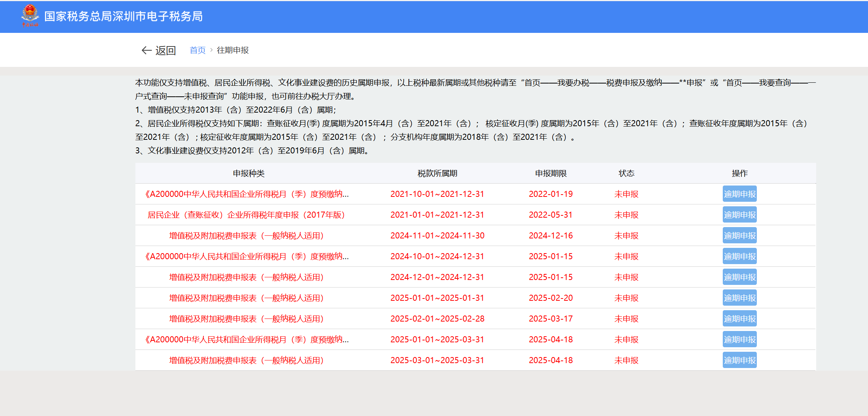Select A200000 declaration name due 2022-01-19
Screen dimensions: 868x416
(x=246, y=194)
